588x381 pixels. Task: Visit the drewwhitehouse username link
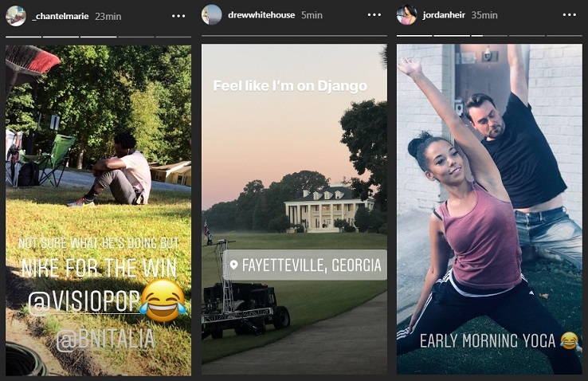[x=261, y=15]
